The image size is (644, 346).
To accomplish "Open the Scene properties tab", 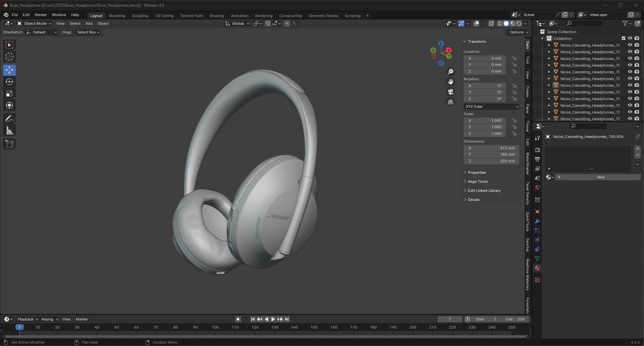I will click(x=537, y=178).
